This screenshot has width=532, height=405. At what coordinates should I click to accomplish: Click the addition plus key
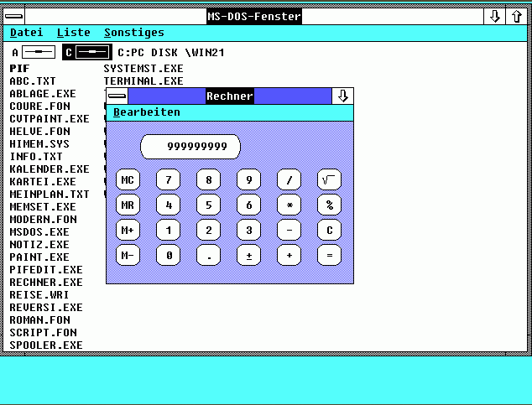(x=289, y=255)
